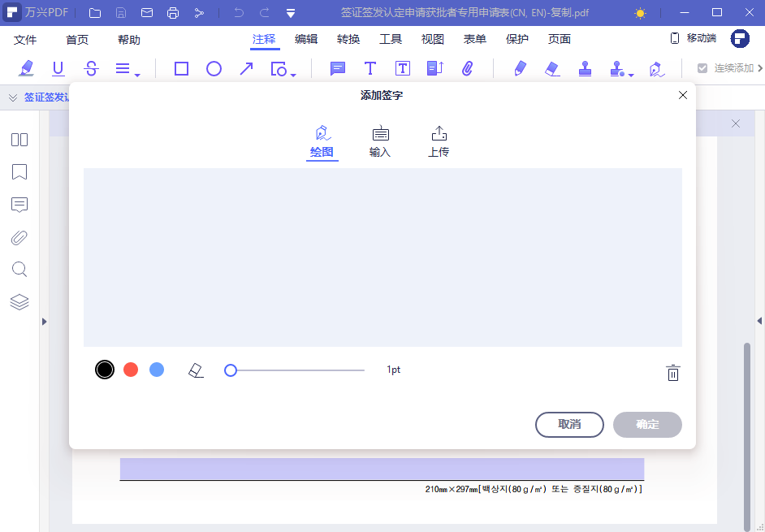765x532 pixels.
Task: Cancel the dialog with the 取消 button
Action: pyautogui.click(x=569, y=424)
